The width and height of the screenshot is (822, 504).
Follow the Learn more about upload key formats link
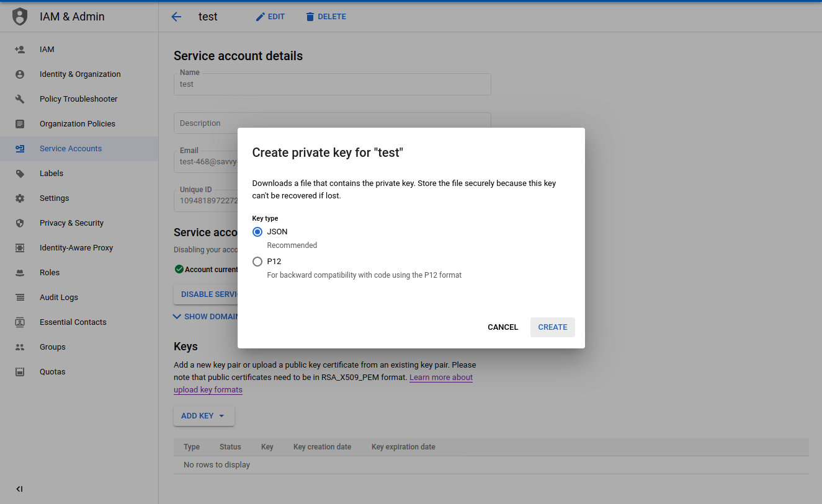[x=440, y=378]
